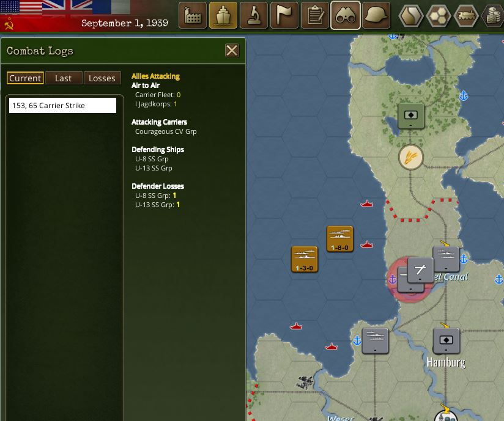Open the production factory panel
The width and height of the screenshot is (504, 421).
pos(192,15)
